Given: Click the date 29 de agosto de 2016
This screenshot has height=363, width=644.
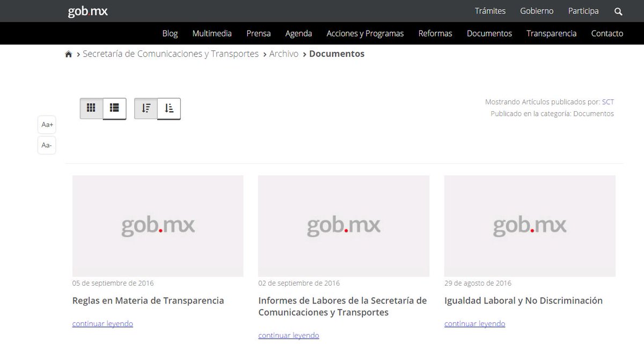Looking at the screenshot, I should click(478, 283).
